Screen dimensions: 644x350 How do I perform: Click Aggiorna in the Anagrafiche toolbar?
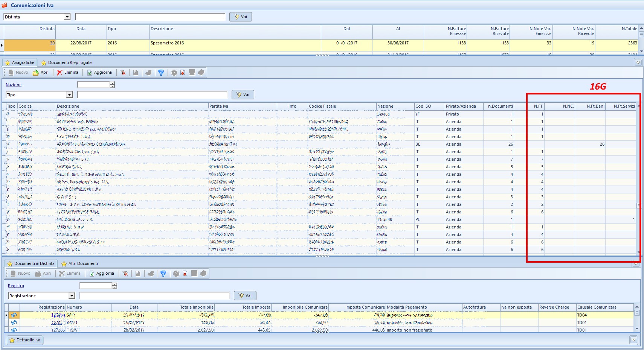tap(99, 73)
